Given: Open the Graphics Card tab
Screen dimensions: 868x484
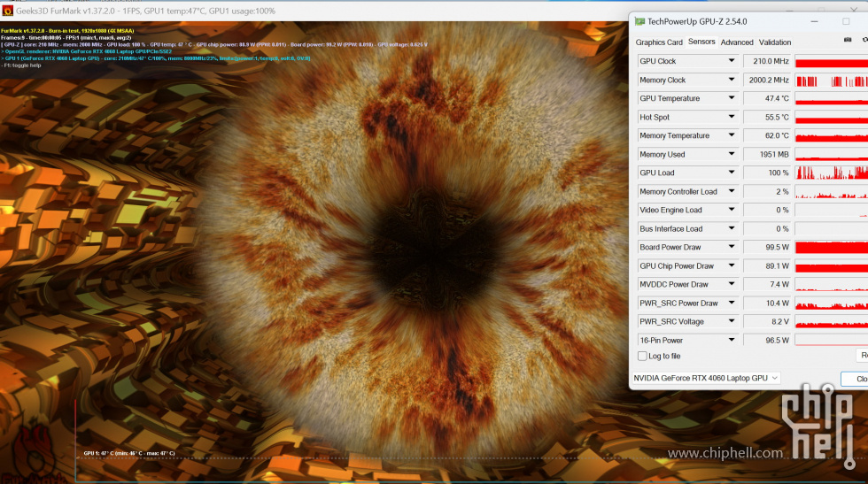Looking at the screenshot, I should 659,42.
